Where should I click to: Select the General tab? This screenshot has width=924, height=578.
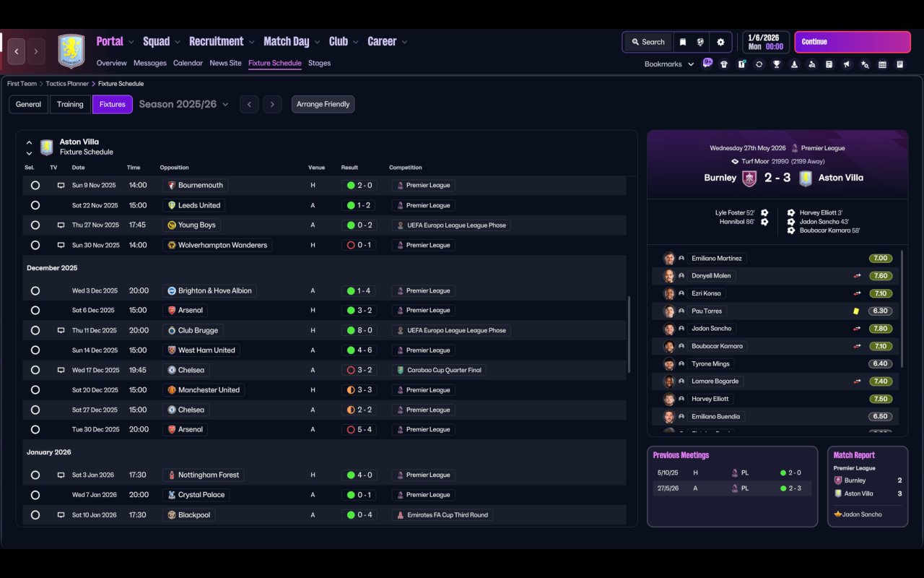[x=29, y=105]
